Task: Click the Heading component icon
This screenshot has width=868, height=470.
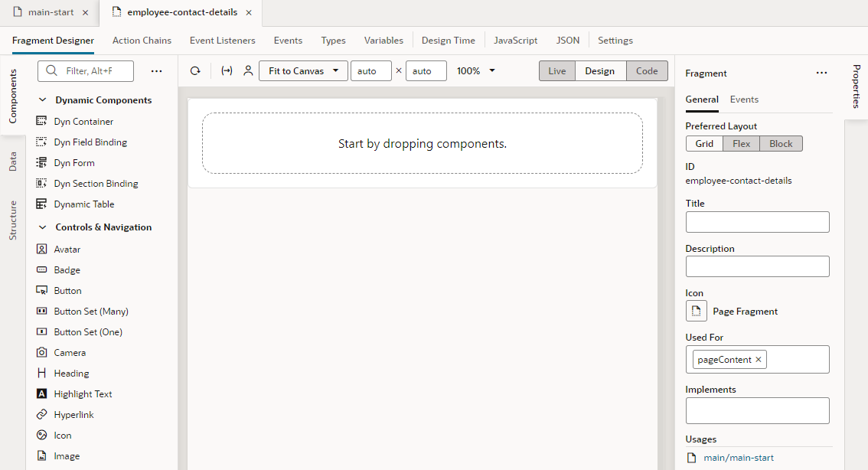Action: 41,373
